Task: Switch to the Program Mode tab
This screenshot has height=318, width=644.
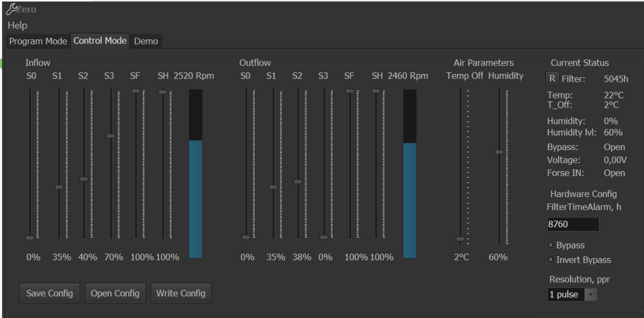Action: pyautogui.click(x=38, y=41)
